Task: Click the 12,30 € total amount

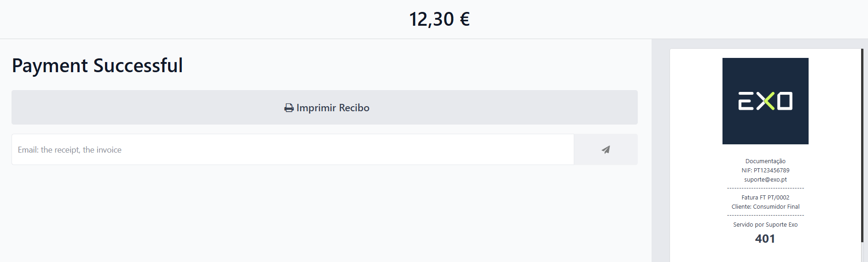Action: (439, 19)
